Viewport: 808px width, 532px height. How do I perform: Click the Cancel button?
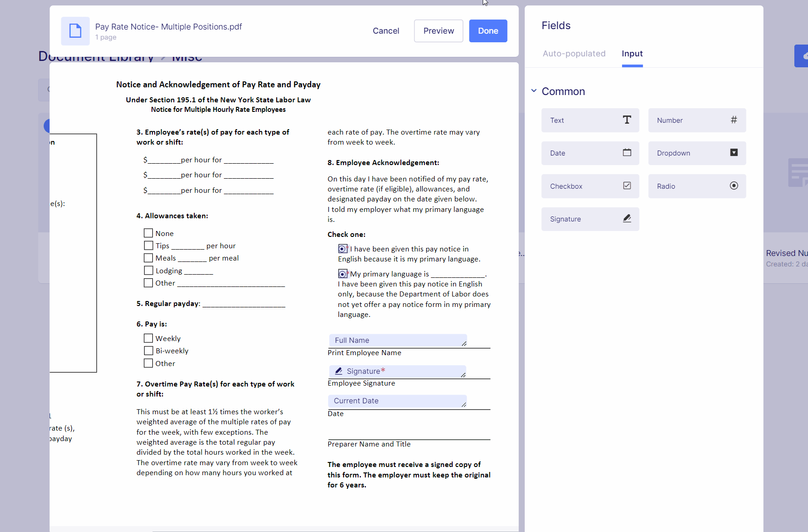pyautogui.click(x=386, y=31)
